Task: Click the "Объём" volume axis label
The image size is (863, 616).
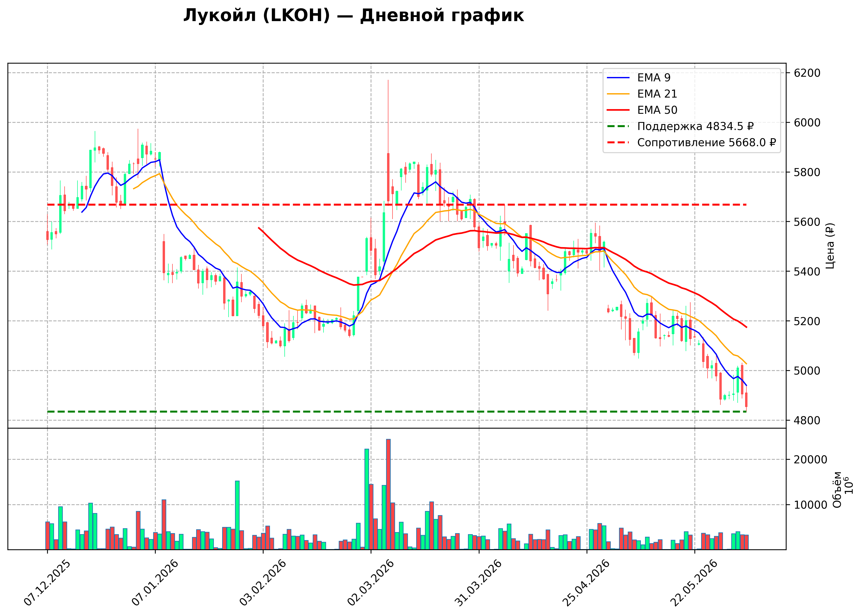Action: click(837, 489)
